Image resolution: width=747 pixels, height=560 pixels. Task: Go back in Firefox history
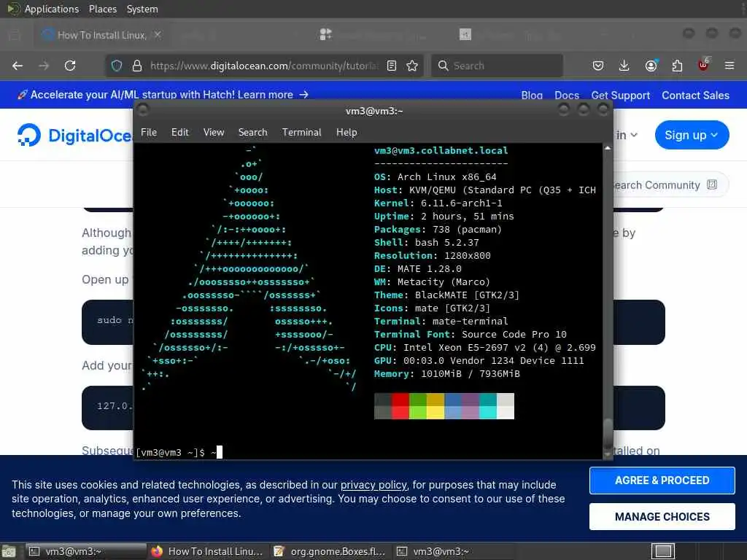(x=18, y=66)
